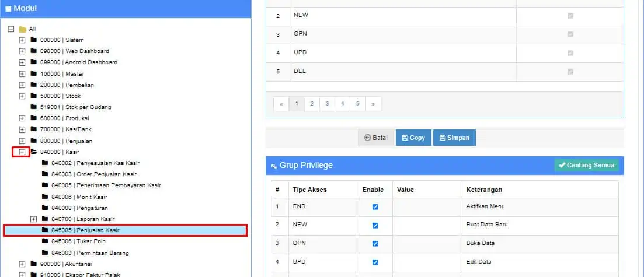Click the Batal cancel button
644x277 pixels.
[375, 138]
